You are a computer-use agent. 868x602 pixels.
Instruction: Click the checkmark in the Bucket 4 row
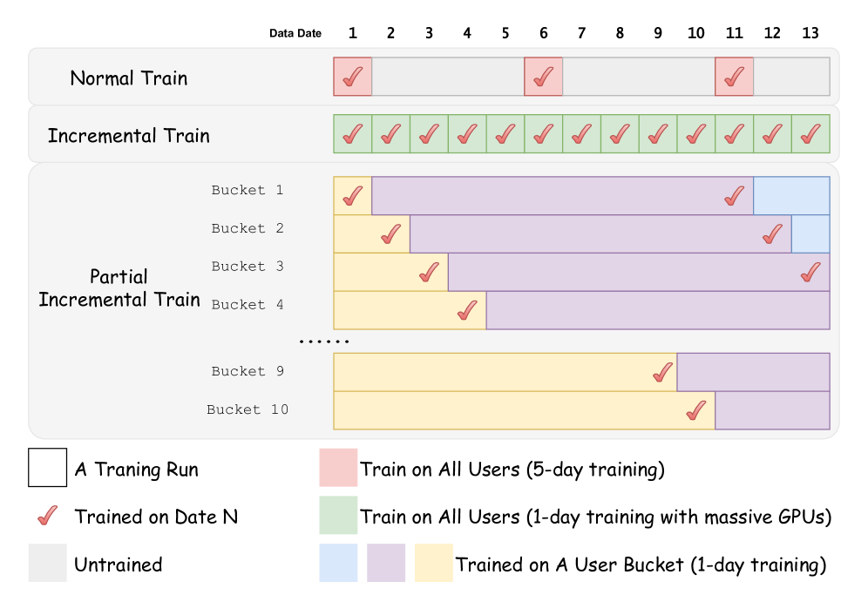click(x=467, y=310)
